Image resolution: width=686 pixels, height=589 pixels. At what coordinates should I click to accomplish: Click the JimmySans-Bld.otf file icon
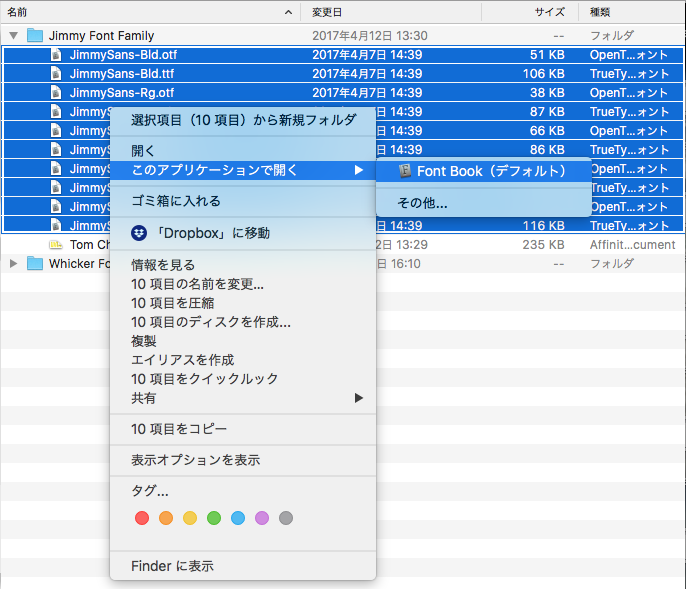tap(56, 55)
